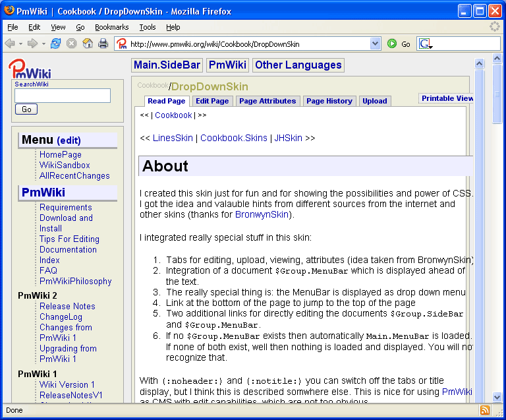Reload the page with the refresh icon

click(x=56, y=44)
